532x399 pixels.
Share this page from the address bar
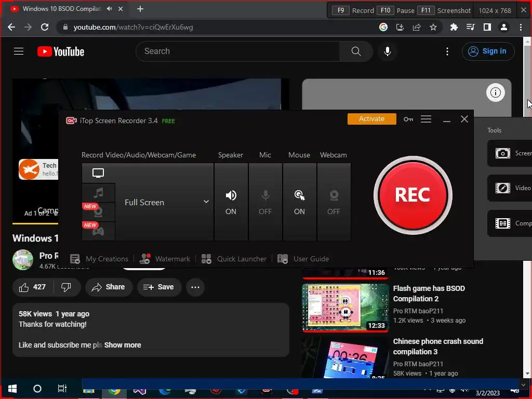tap(417, 27)
